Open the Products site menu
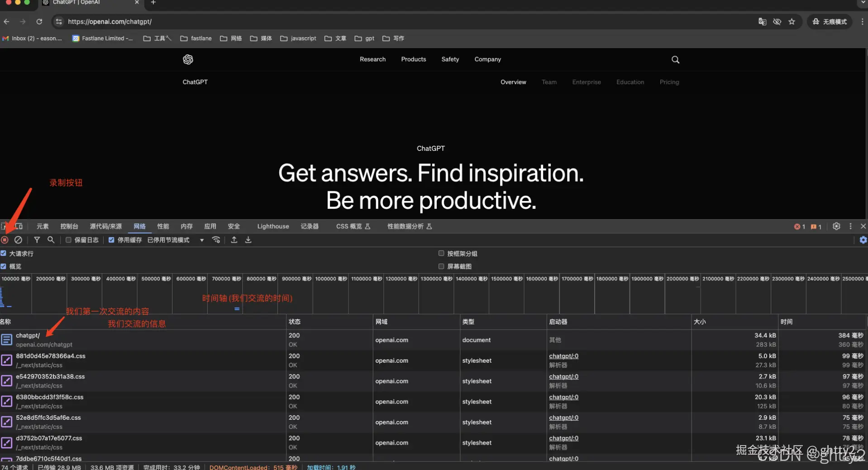Viewport: 868px width, 470px height. coord(414,59)
